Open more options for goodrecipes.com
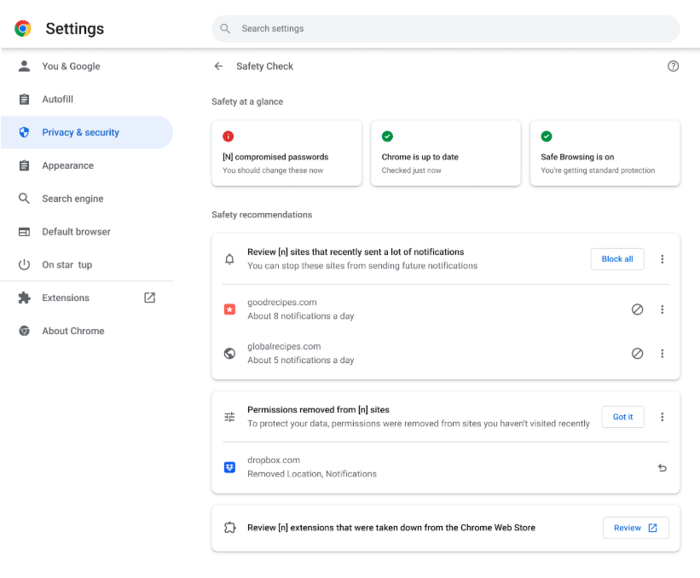The height and width of the screenshot is (578, 700). click(662, 309)
